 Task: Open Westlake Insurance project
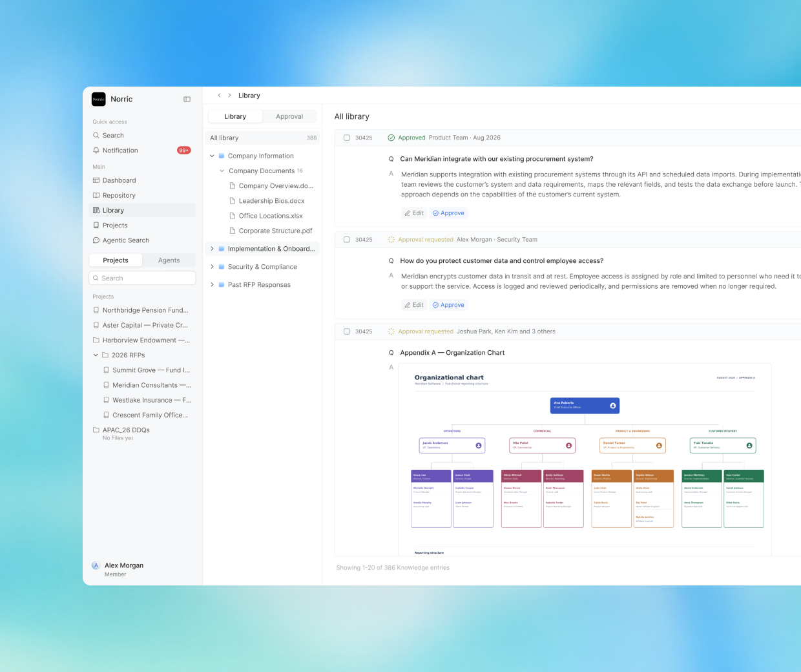coord(147,400)
